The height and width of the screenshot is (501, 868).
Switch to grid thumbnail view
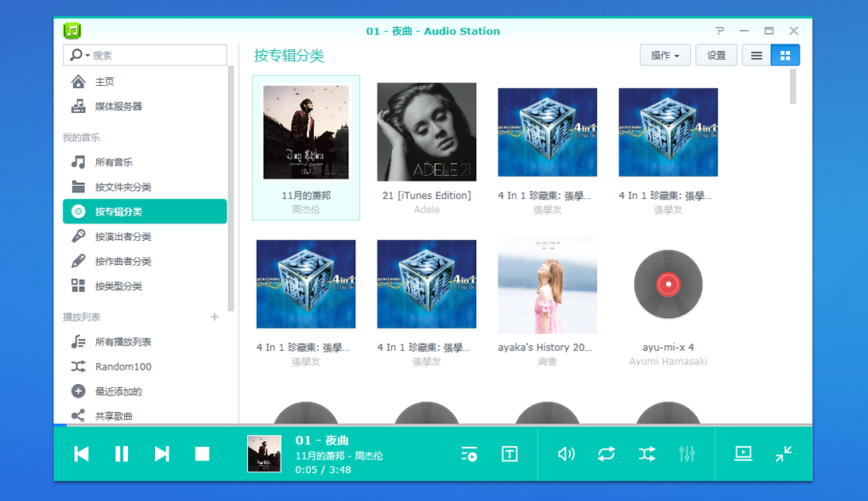coord(785,56)
